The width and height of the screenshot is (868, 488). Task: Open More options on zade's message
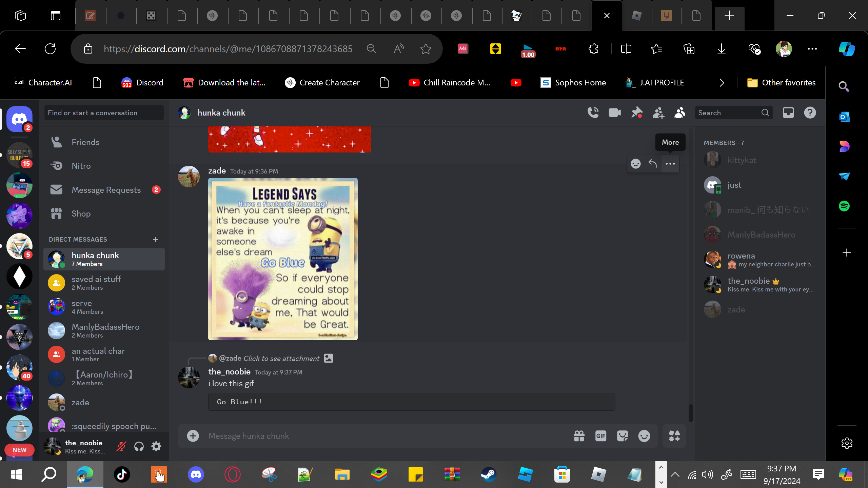[x=670, y=164]
